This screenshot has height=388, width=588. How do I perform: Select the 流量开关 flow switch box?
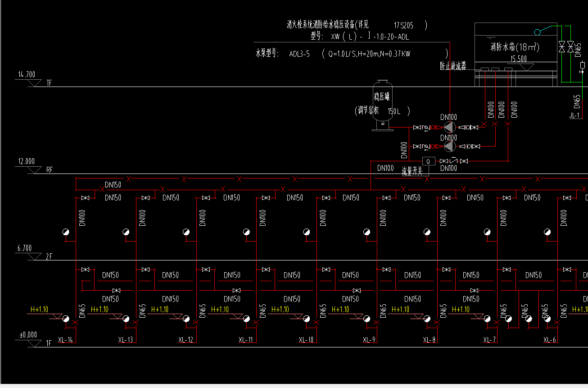428,161
